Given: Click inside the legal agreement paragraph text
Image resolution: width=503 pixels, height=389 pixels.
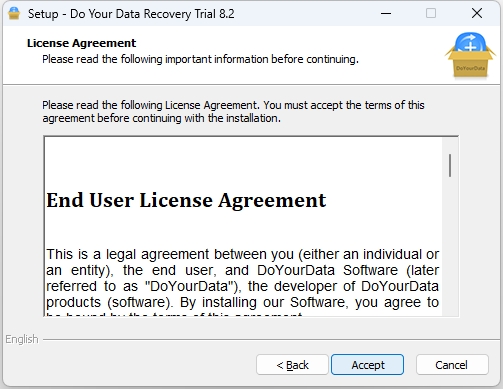Looking at the screenshot, I should click(x=242, y=278).
